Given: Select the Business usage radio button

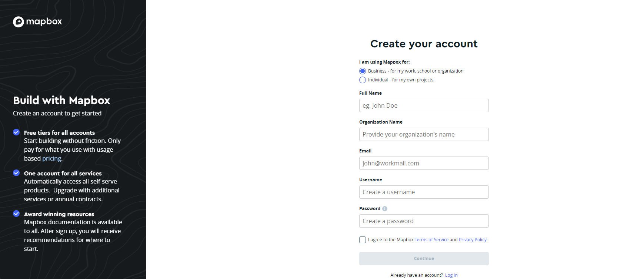Looking at the screenshot, I should tap(363, 71).
